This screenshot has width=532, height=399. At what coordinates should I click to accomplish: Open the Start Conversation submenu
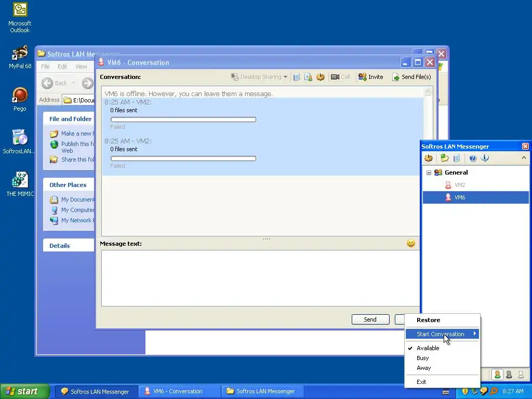[443, 334]
